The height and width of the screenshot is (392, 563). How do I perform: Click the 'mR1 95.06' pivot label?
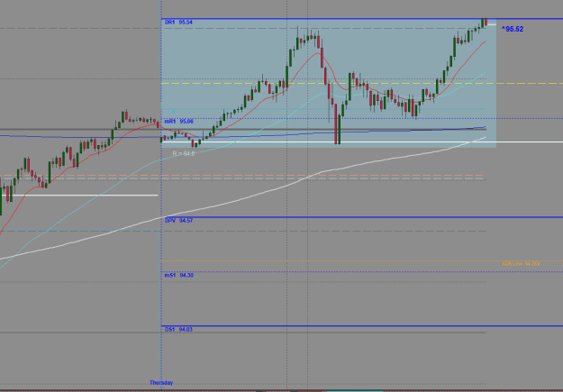click(179, 122)
